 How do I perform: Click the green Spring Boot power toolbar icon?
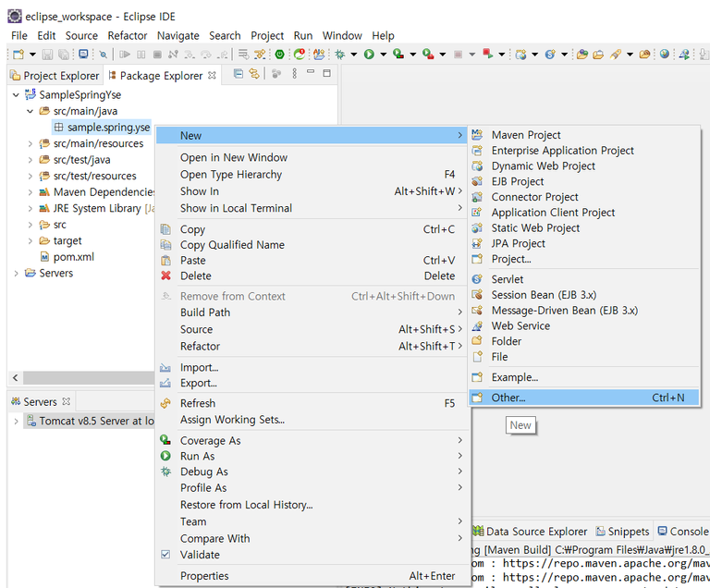click(280, 55)
